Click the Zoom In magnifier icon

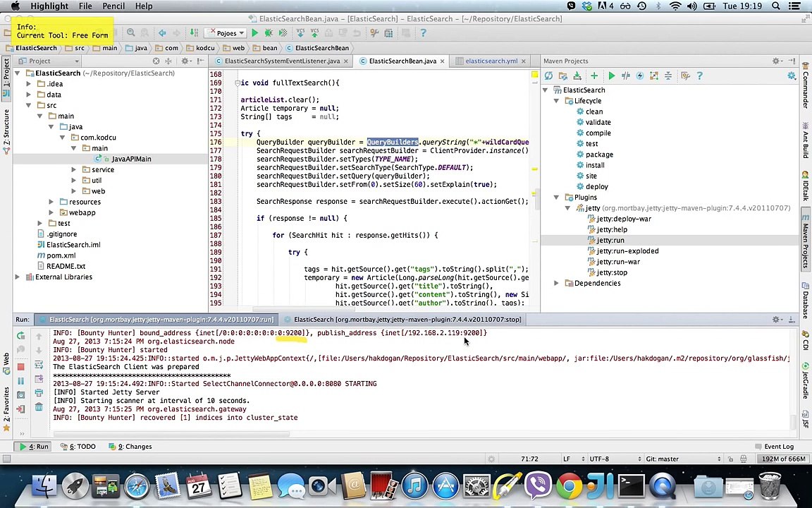(x=131, y=33)
